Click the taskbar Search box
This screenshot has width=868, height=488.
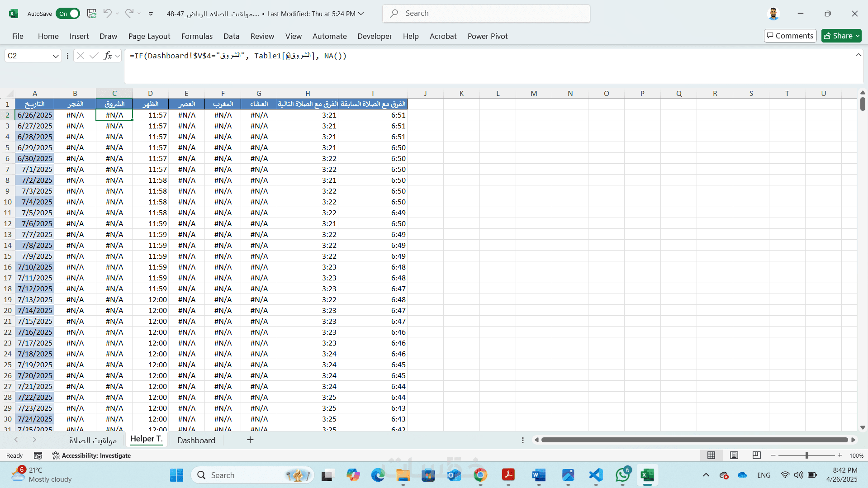pyautogui.click(x=253, y=475)
